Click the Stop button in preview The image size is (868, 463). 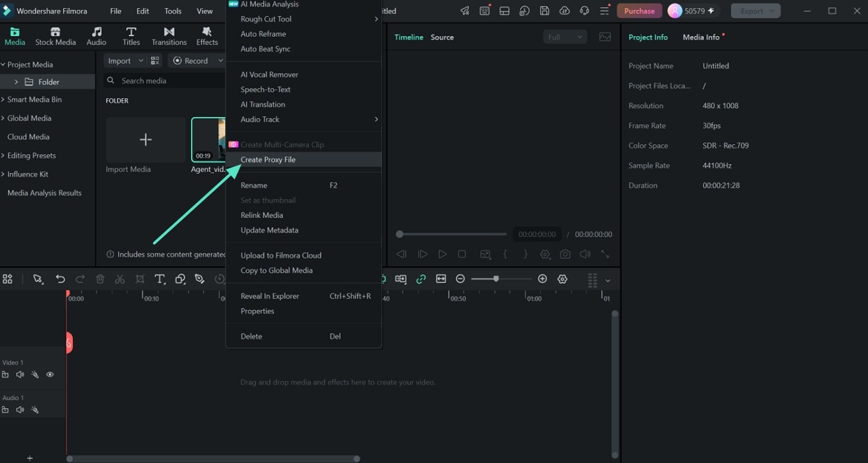click(x=462, y=255)
